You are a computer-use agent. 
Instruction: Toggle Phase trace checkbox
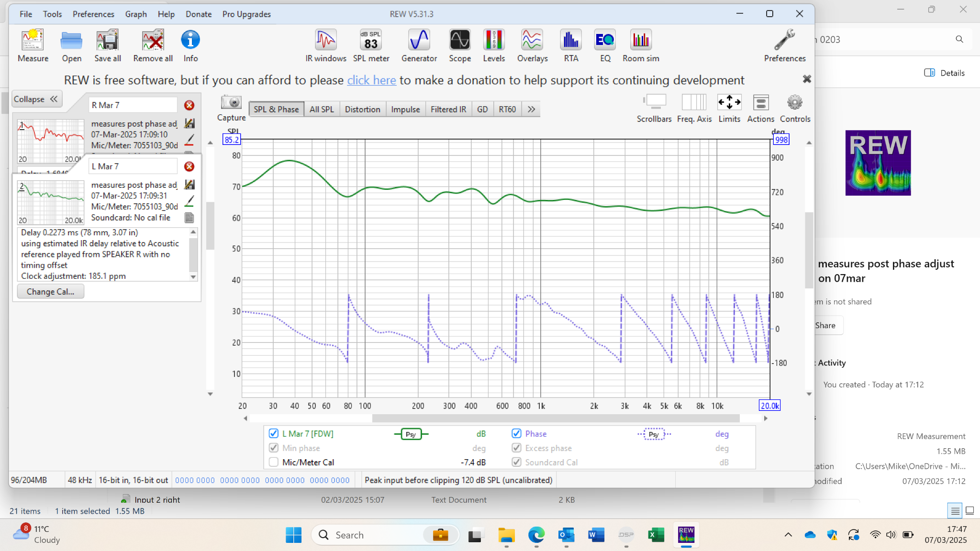click(x=516, y=433)
